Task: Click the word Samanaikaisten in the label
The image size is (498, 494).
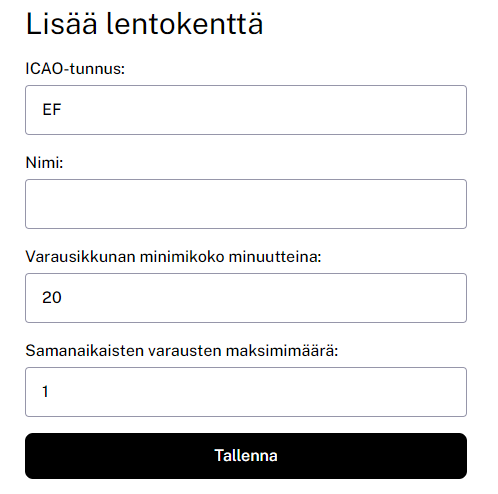Action: tap(85, 351)
